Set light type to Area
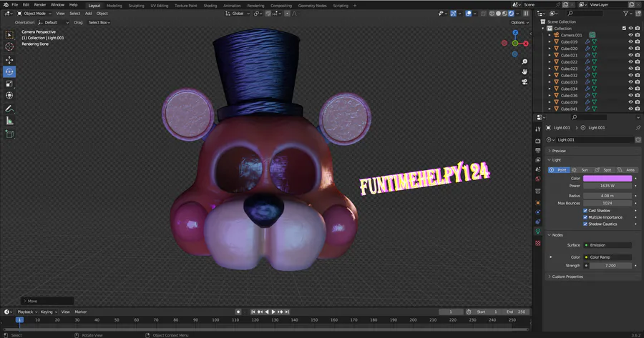The image size is (644, 338). tap(627, 170)
